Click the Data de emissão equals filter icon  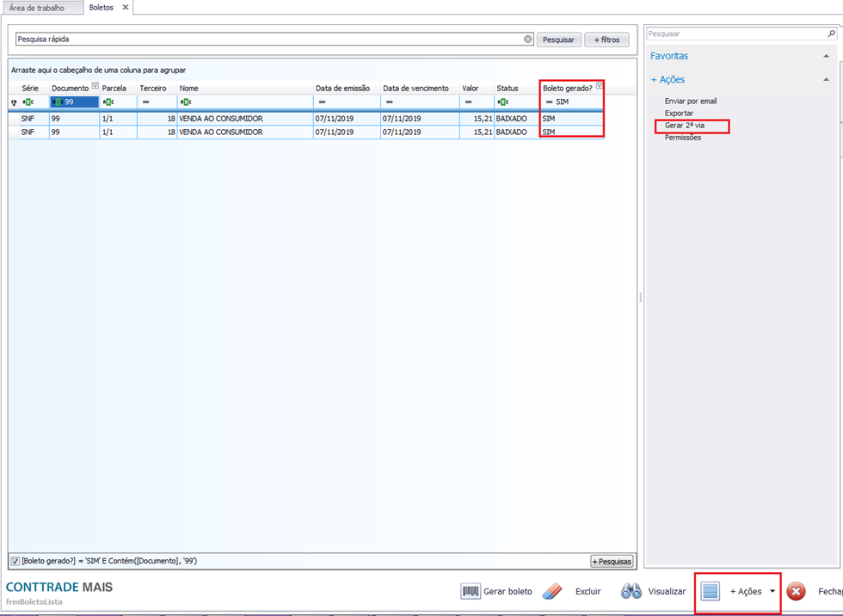click(322, 102)
